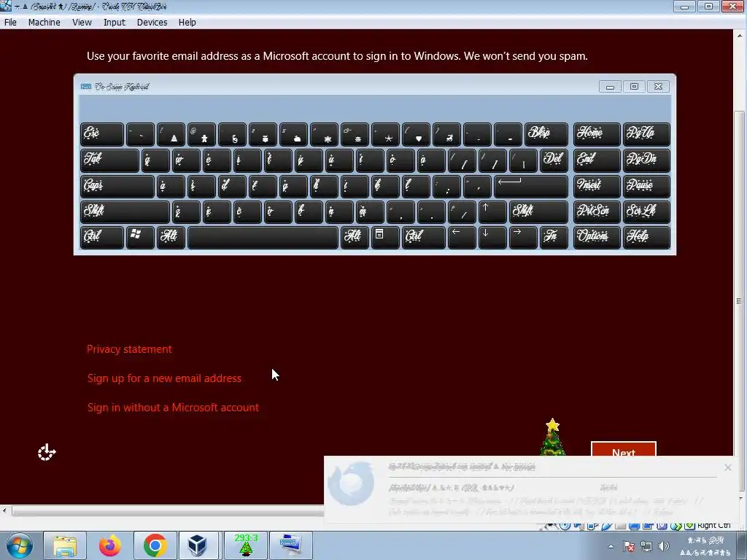Open the Action Center flag icon
Viewport: 747px width, 560px height.
point(628,546)
